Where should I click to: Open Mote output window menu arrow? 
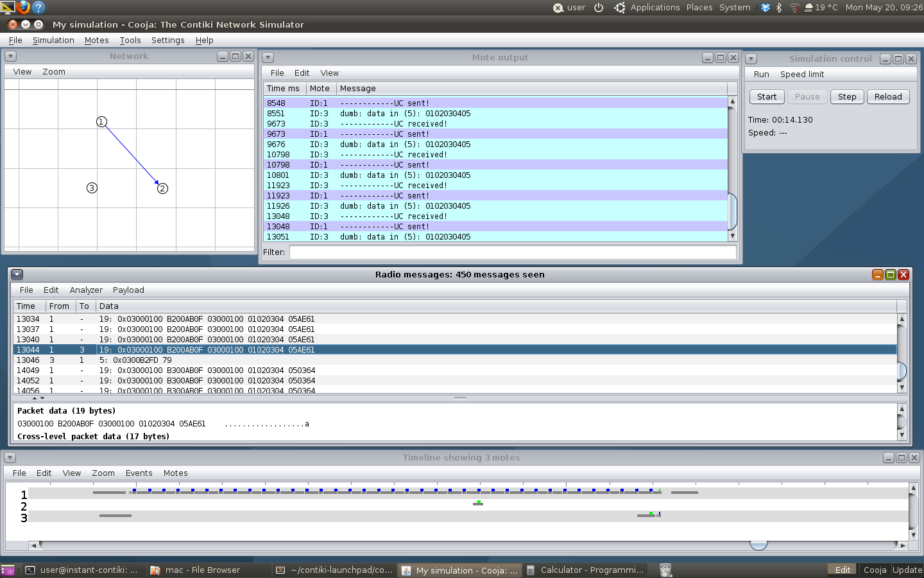tap(268, 58)
